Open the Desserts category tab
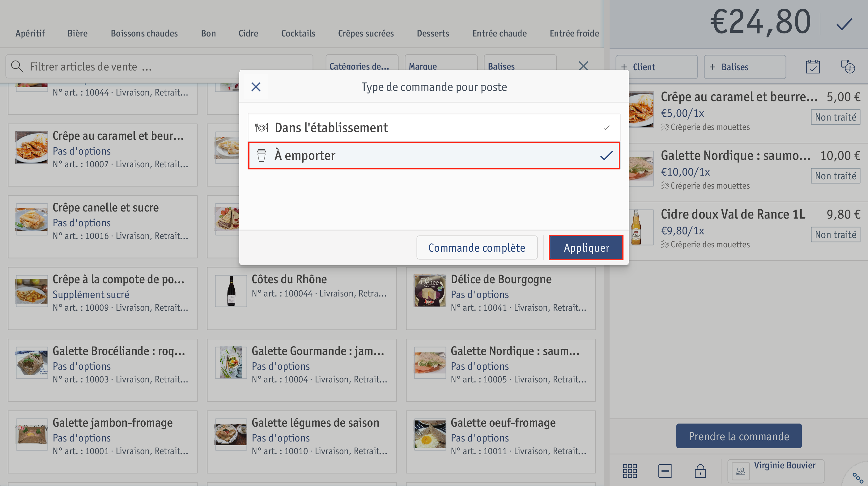Viewport: 868px width, 486px height. (x=433, y=33)
